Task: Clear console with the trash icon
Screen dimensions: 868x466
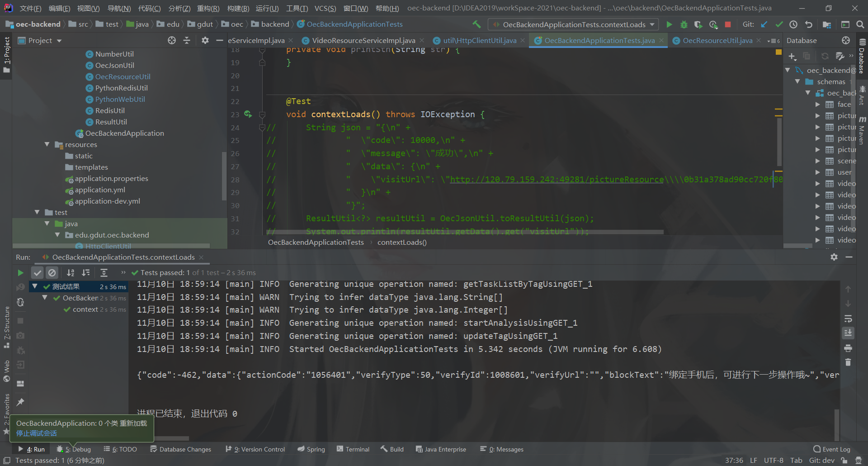Action: coord(848,362)
